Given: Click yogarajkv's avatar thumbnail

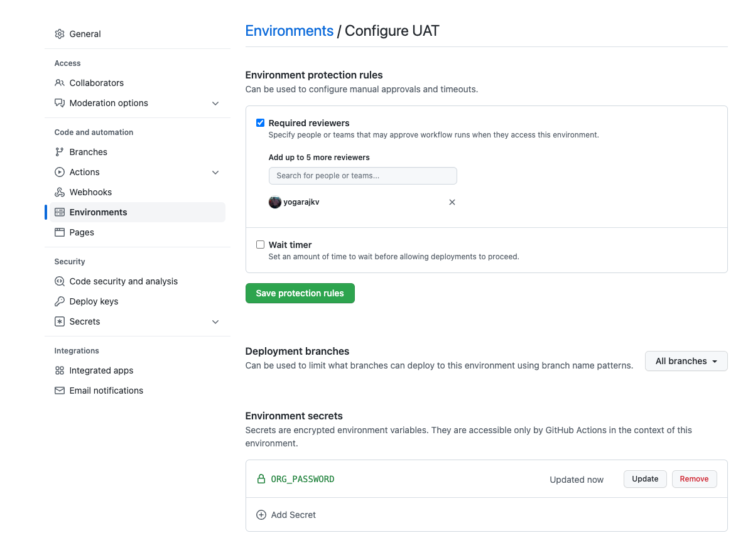Looking at the screenshot, I should 274,202.
